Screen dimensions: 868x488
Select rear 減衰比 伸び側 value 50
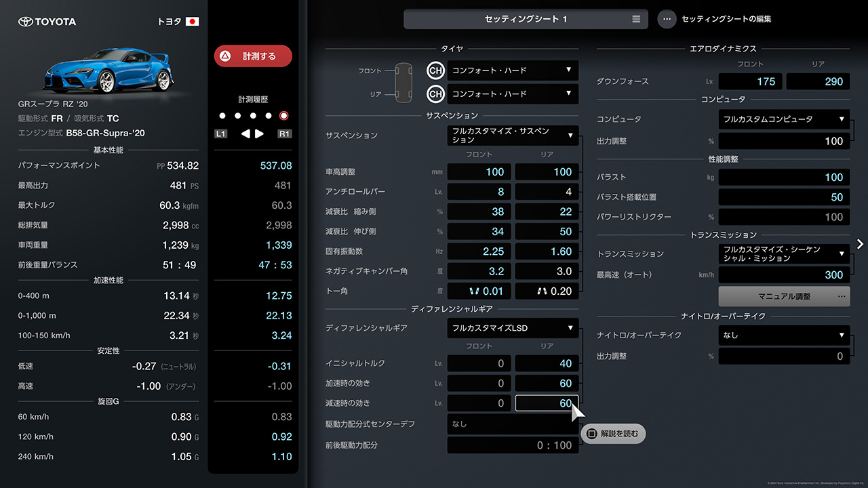(x=547, y=231)
